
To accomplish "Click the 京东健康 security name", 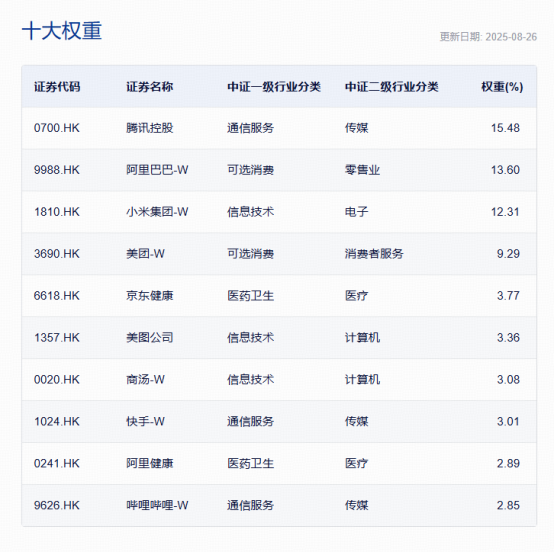I will coord(150,296).
